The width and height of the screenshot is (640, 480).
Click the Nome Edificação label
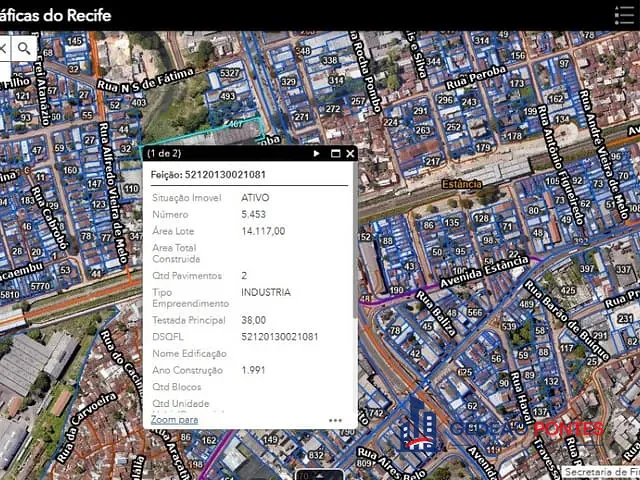pyautogui.click(x=189, y=353)
